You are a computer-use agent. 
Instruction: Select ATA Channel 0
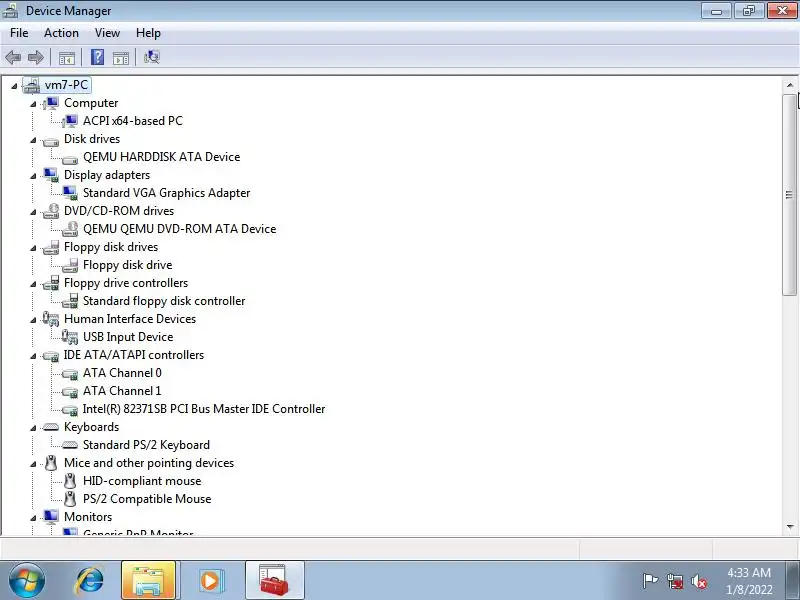(122, 372)
